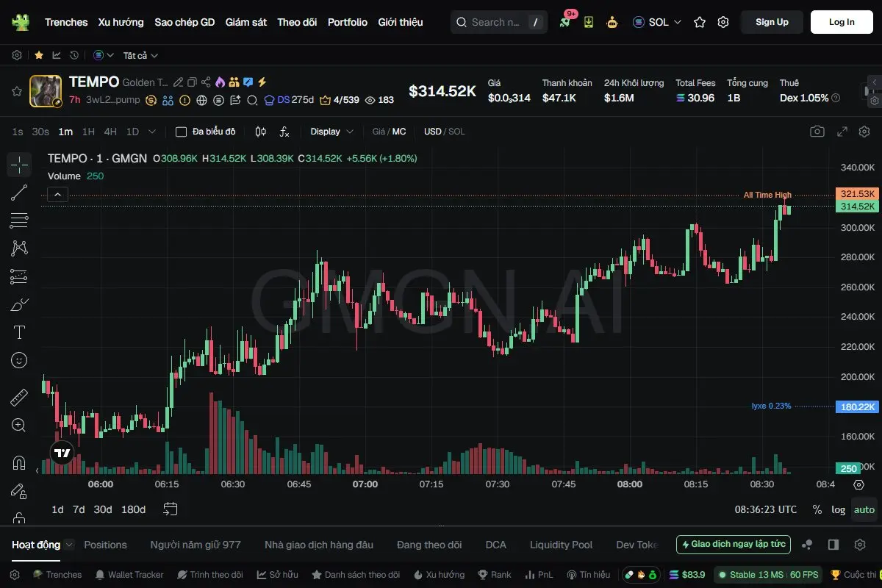Click the pencil edit icon next to TEMPO
882x588 pixels.
[x=178, y=82]
